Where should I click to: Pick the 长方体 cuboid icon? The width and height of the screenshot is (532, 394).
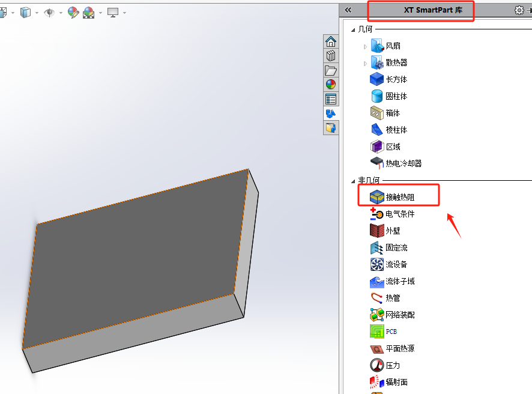tap(377, 79)
